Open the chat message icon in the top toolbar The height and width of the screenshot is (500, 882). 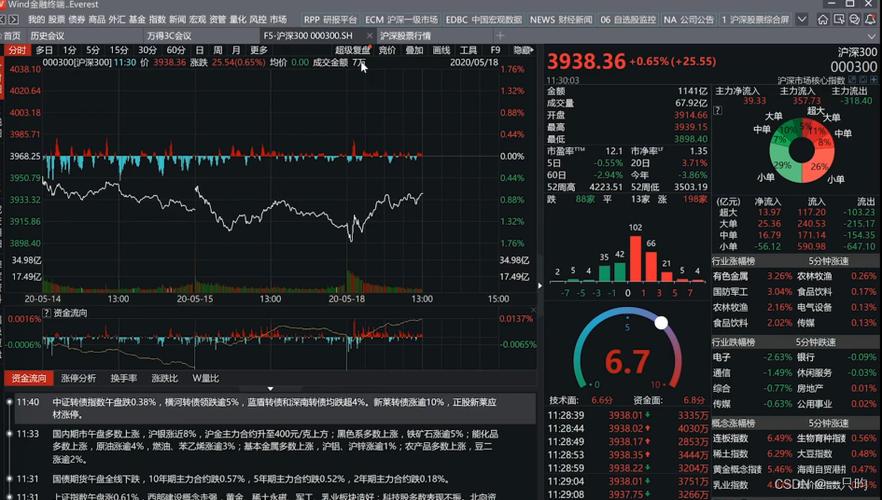click(854, 19)
